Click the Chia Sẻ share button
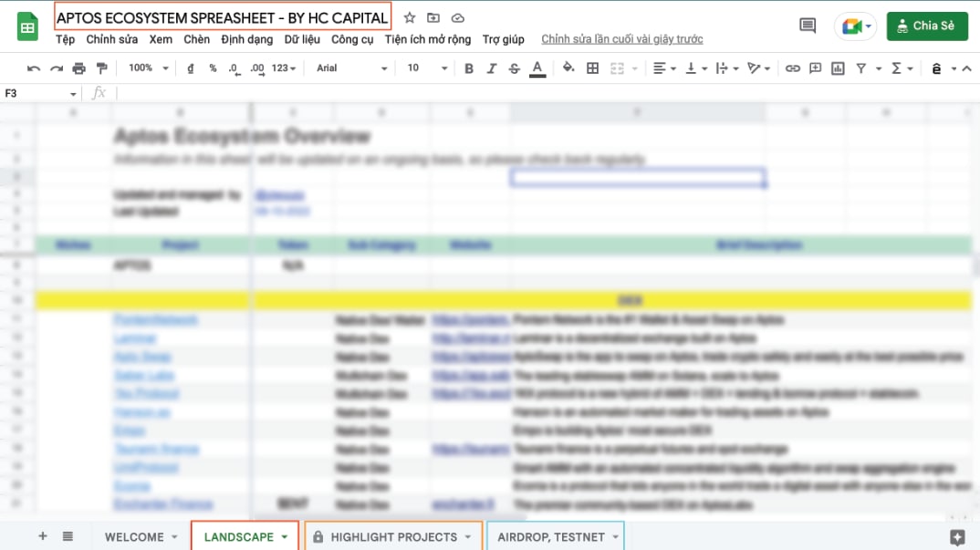 [927, 26]
